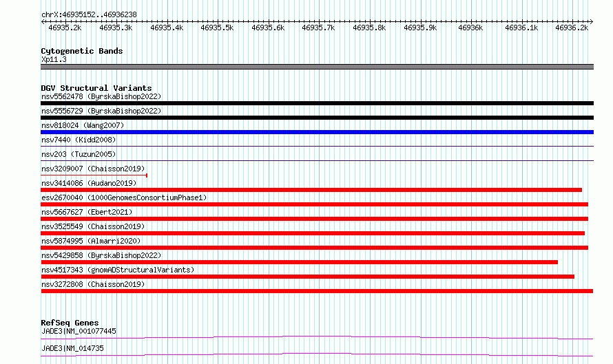Click the red bar for nsv4517343
613x364 pixels.
click(308, 277)
